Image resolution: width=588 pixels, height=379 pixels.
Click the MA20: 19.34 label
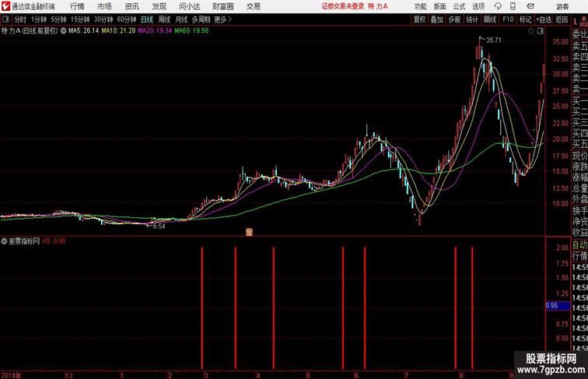coord(155,31)
